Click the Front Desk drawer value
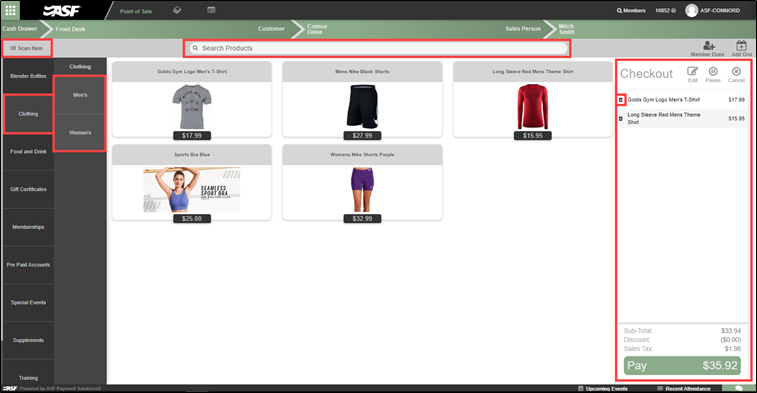The width and height of the screenshot is (757, 393). [x=70, y=29]
